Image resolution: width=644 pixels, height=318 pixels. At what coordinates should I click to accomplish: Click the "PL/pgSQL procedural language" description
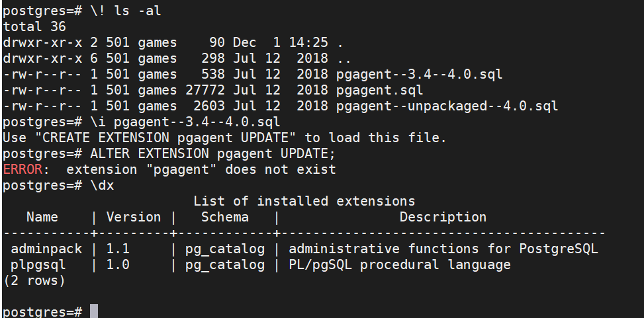[400, 265]
